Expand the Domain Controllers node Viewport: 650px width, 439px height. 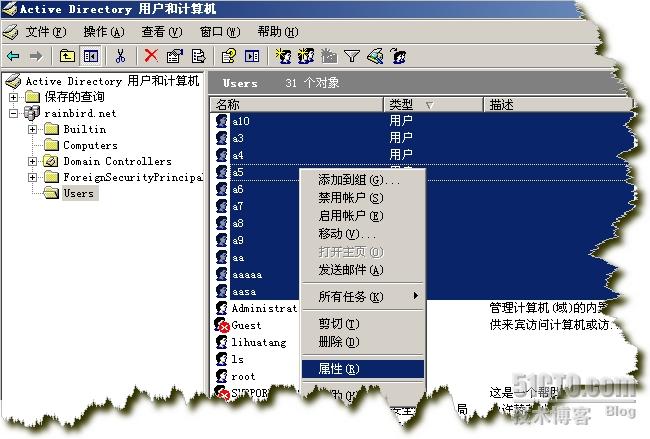click(32, 161)
